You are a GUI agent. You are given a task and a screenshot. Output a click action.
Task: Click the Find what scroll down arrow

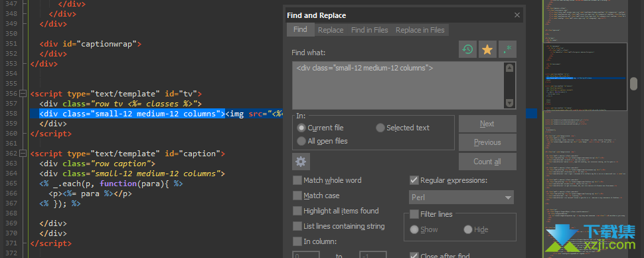point(509,103)
